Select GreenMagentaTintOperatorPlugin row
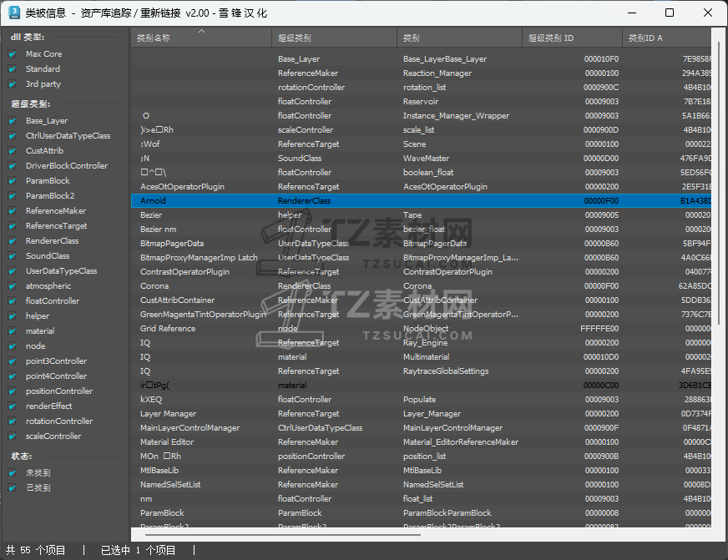Screen dimensions: 728x560 tap(421, 314)
